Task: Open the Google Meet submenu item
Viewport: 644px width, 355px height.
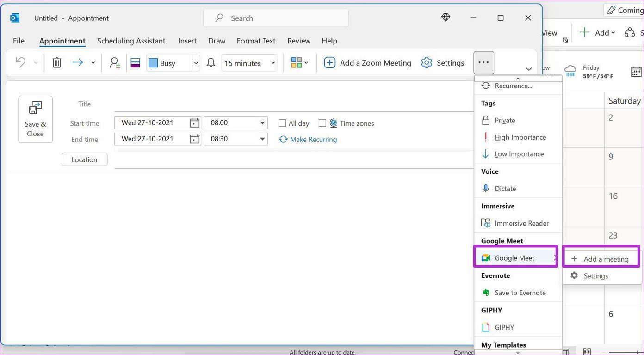Action: click(516, 258)
